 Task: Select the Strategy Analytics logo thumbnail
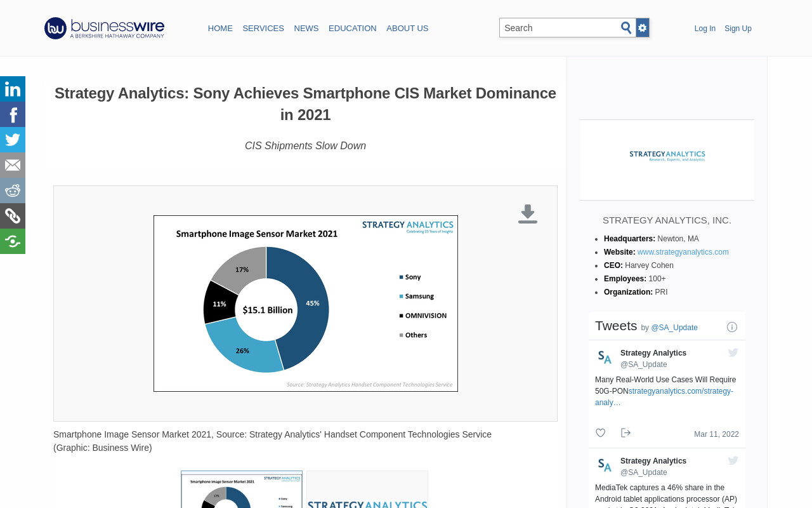coord(367,490)
